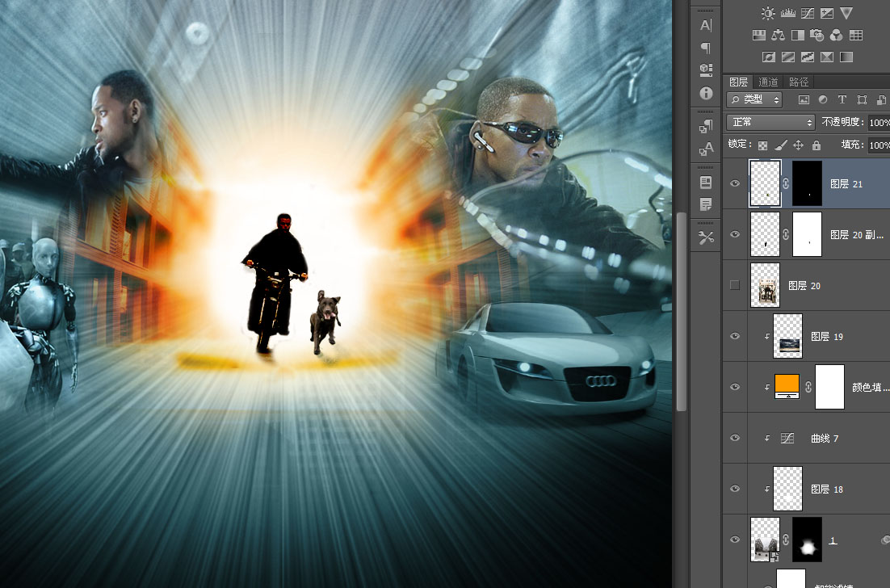Viewport: 890px width, 588px height.
Task: Select layer name 图层 21
Action: click(x=846, y=184)
